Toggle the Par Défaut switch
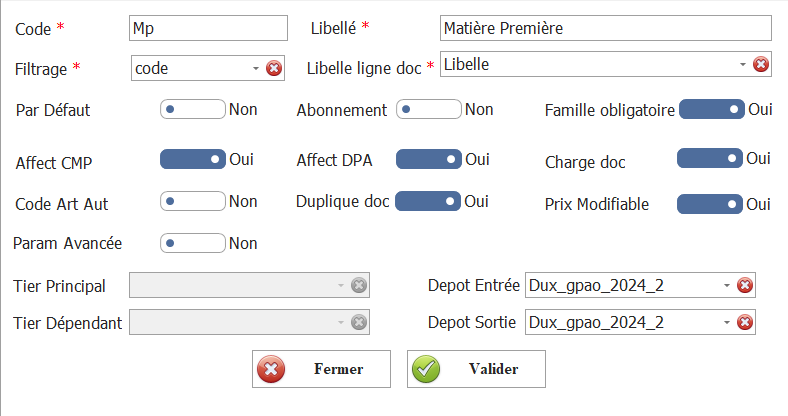Screen dimensions: 788x416 193,109
